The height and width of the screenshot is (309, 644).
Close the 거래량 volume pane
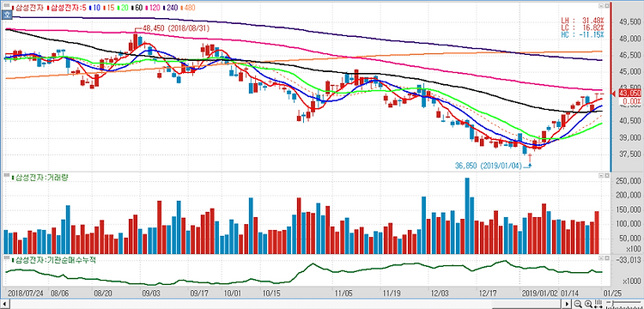[606, 176]
